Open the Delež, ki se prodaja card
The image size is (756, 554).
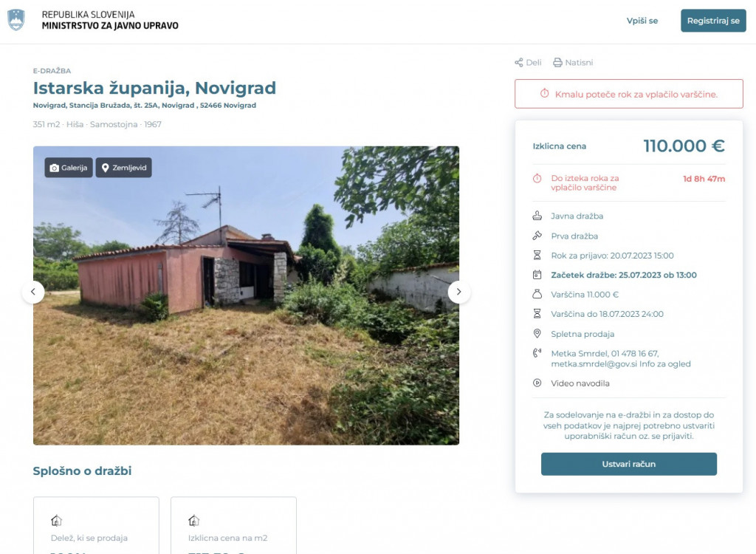[x=96, y=525]
